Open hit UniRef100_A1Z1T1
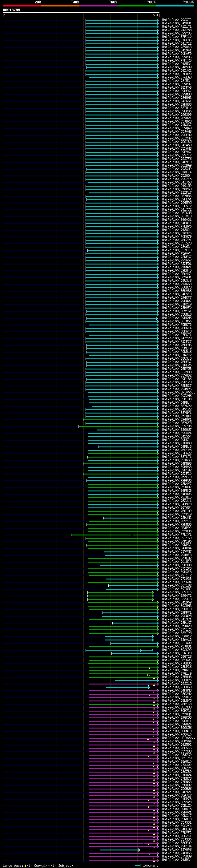Viewport: 197px width, 868px height. [176, 26]
